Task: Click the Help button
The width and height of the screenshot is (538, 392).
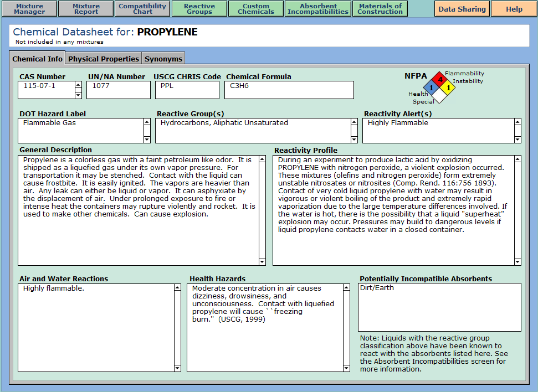Action: click(514, 9)
